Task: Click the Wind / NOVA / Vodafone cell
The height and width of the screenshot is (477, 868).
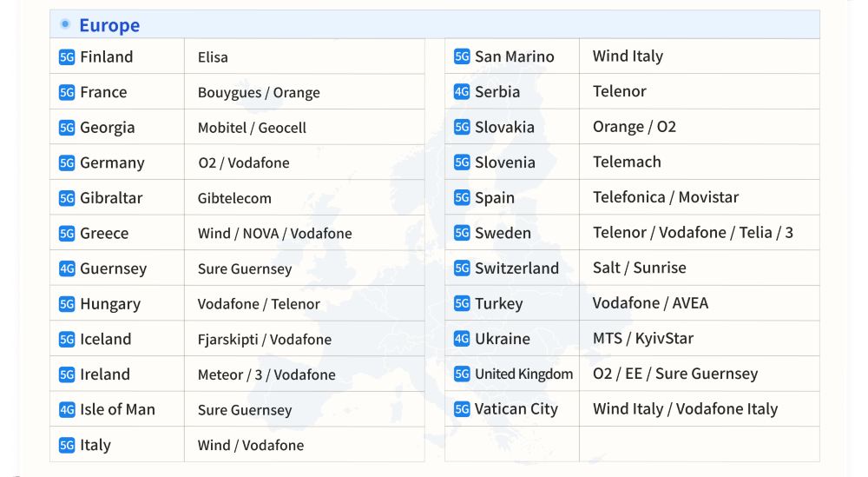Action: point(274,234)
